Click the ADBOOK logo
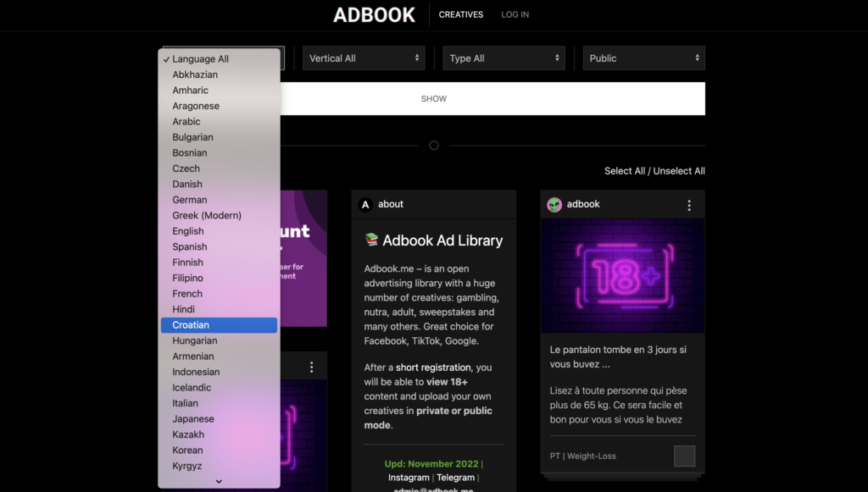 (374, 15)
